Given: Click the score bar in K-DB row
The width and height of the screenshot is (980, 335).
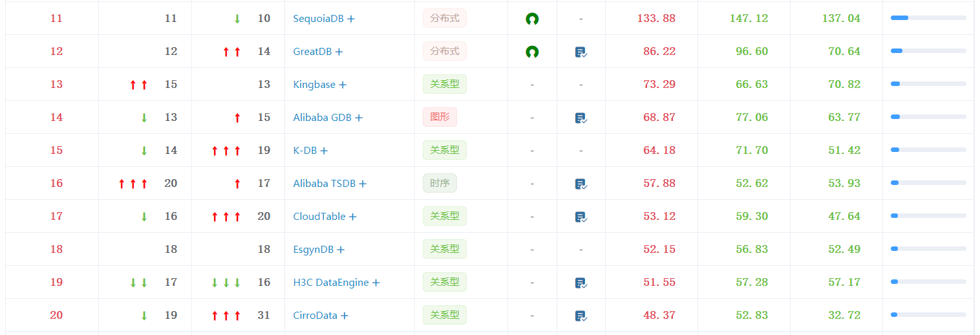Looking at the screenshot, I should point(928,150).
